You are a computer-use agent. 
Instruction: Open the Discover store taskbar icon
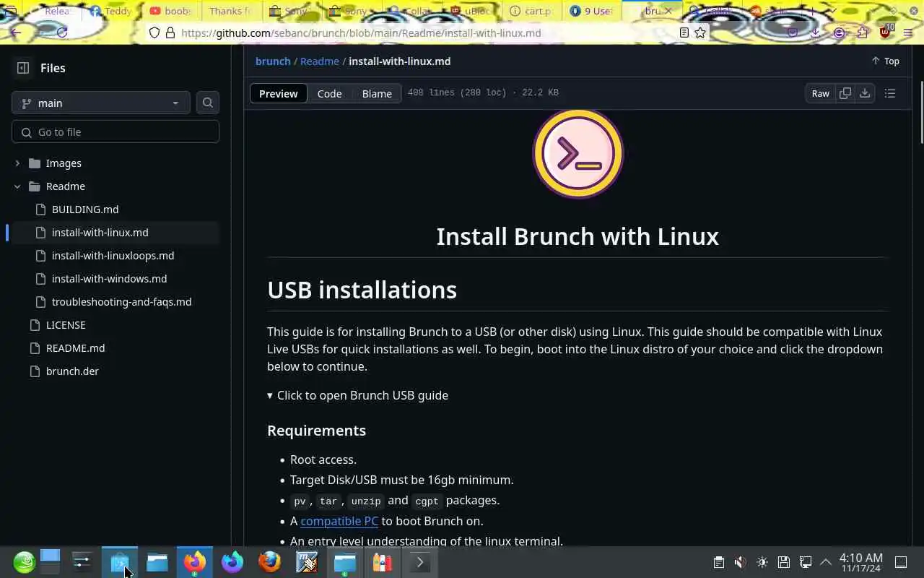[x=120, y=562]
